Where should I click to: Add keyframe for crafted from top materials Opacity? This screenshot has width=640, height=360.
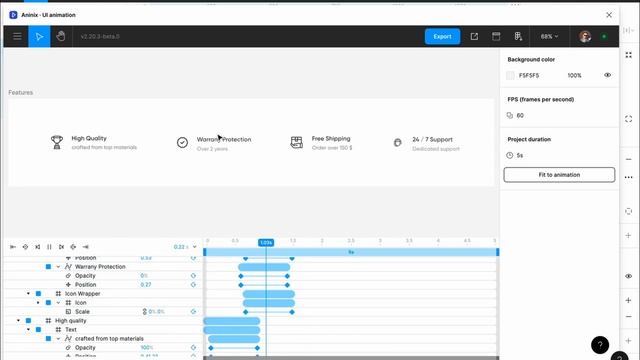coord(193,348)
